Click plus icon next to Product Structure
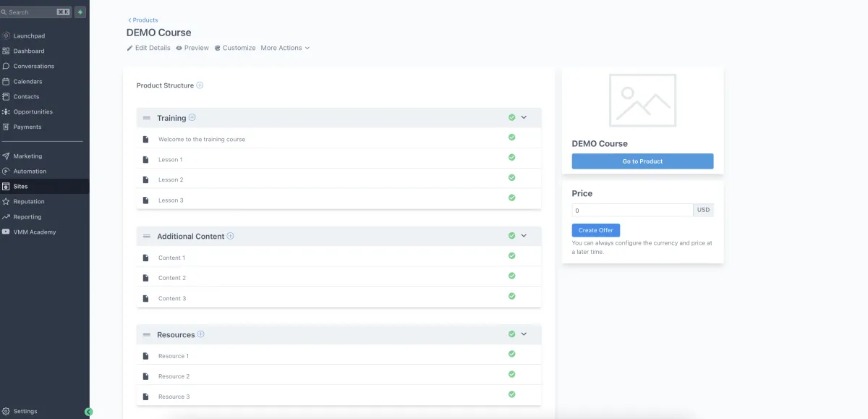Screen dimensions: 868x419 [x=200, y=85]
